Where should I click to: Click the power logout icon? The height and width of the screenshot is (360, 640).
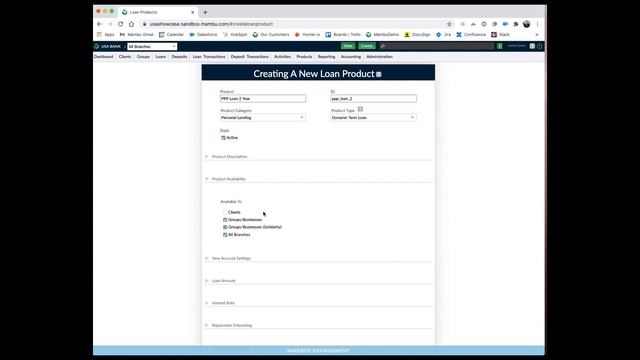540,46
